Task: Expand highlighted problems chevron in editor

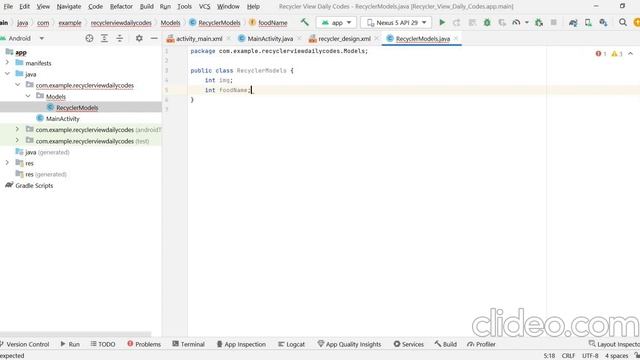Action: pyautogui.click(x=631, y=53)
